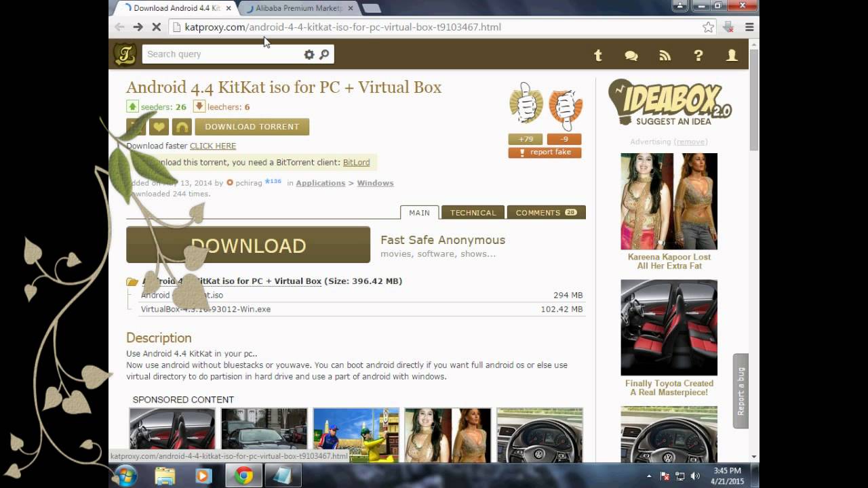868x488 pixels.
Task: Click the -9 negative votes count
Action: 563,139
